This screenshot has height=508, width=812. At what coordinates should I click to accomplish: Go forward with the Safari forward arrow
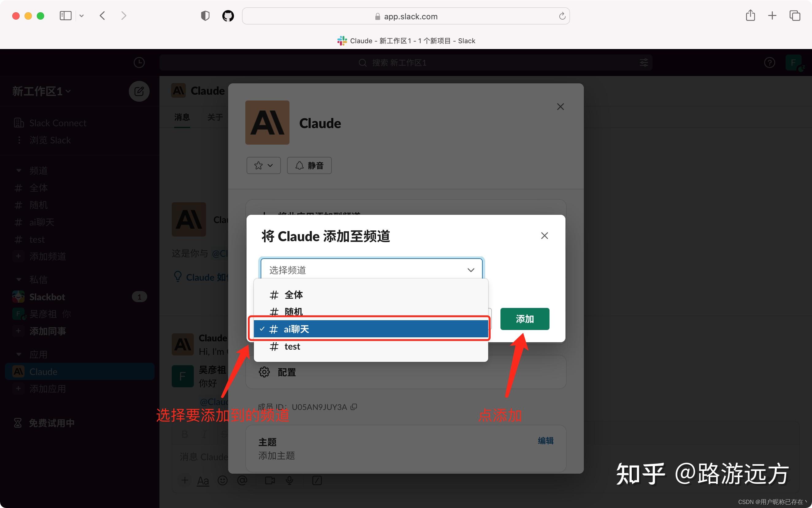[124, 16]
